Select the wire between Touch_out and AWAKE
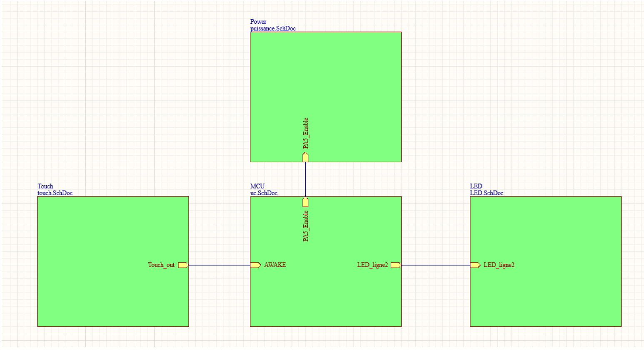This screenshot has height=350, width=644. pyautogui.click(x=219, y=265)
